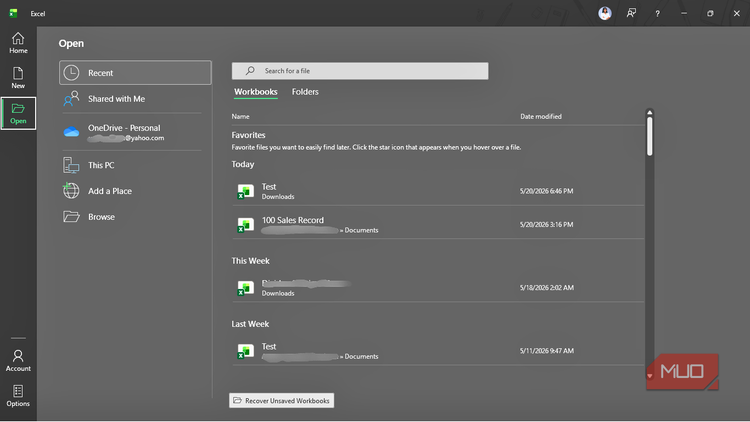
Task: Select OneDrive - Personal location
Action: 135,132
